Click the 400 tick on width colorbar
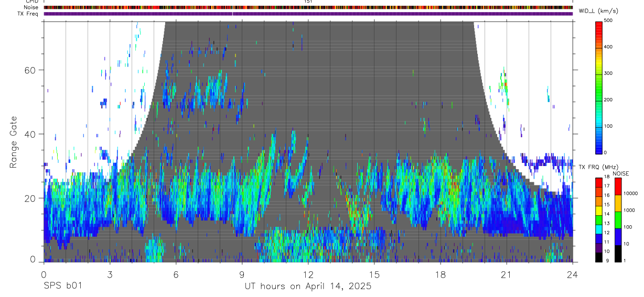Viewport: 644px width, 297px height. pyautogui.click(x=609, y=47)
